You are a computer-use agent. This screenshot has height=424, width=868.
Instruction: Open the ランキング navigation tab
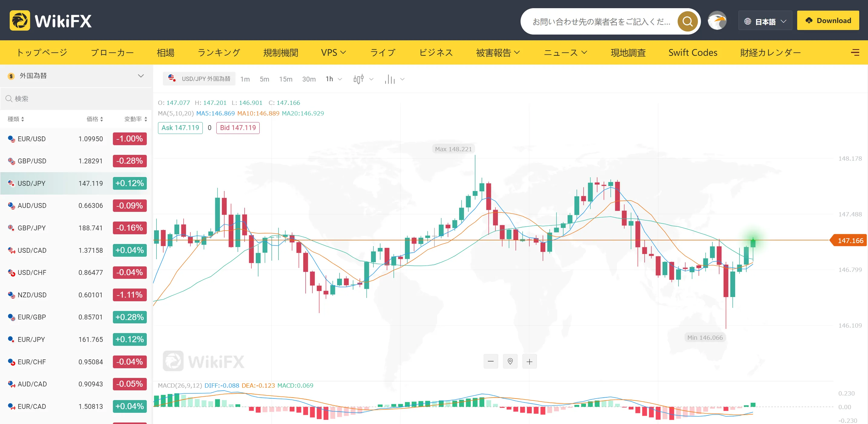pyautogui.click(x=219, y=52)
